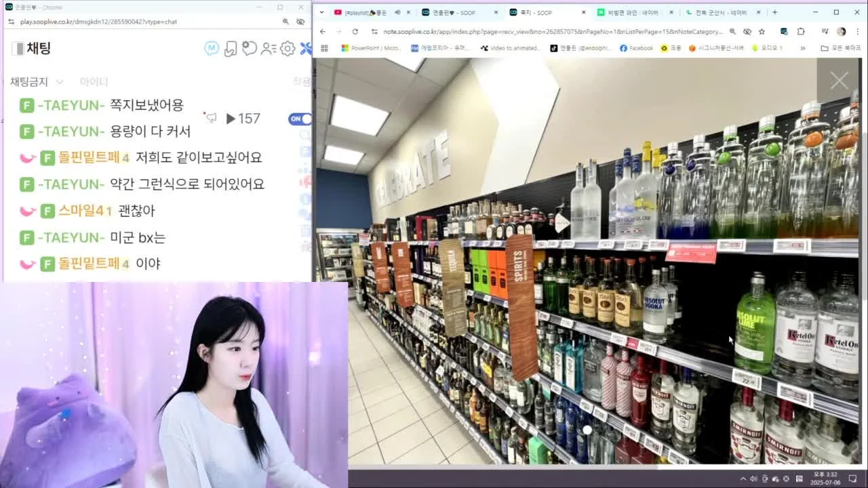Click the main browser address bar URL
Screen dimensions: 868x488
pyautogui.click(x=553, y=32)
